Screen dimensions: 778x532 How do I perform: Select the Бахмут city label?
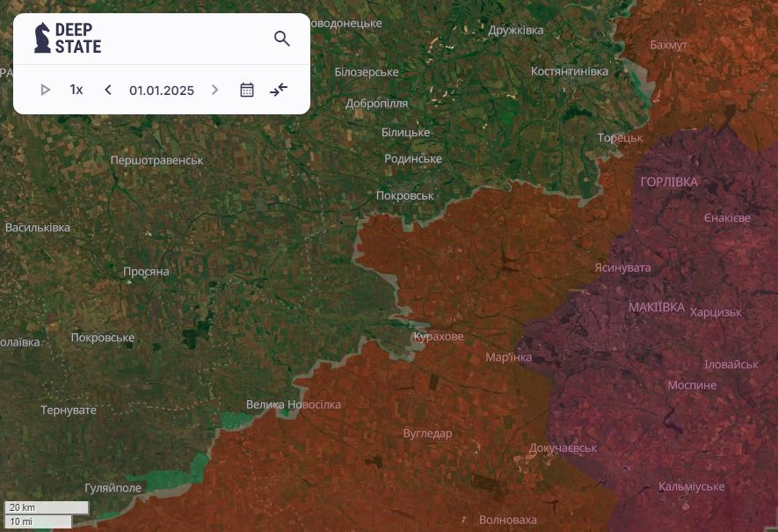[x=668, y=45]
